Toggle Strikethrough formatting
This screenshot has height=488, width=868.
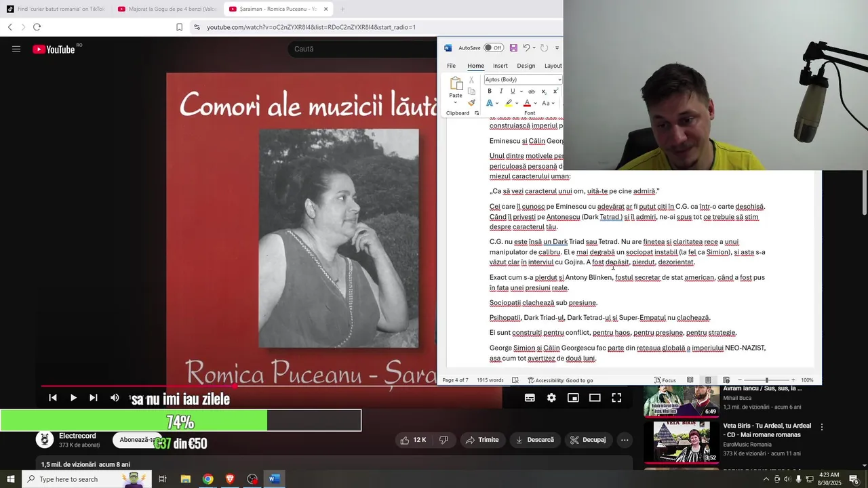pos(531,91)
